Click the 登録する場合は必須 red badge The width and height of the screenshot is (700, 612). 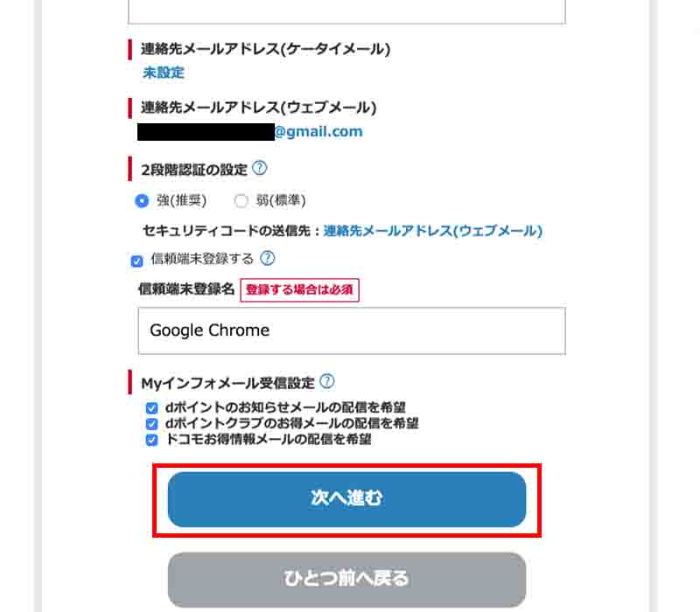[300, 290]
